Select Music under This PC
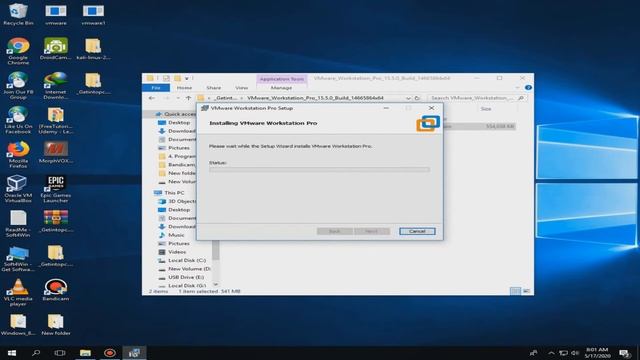Image resolution: width=640 pixels, height=360 pixels. coord(176,235)
